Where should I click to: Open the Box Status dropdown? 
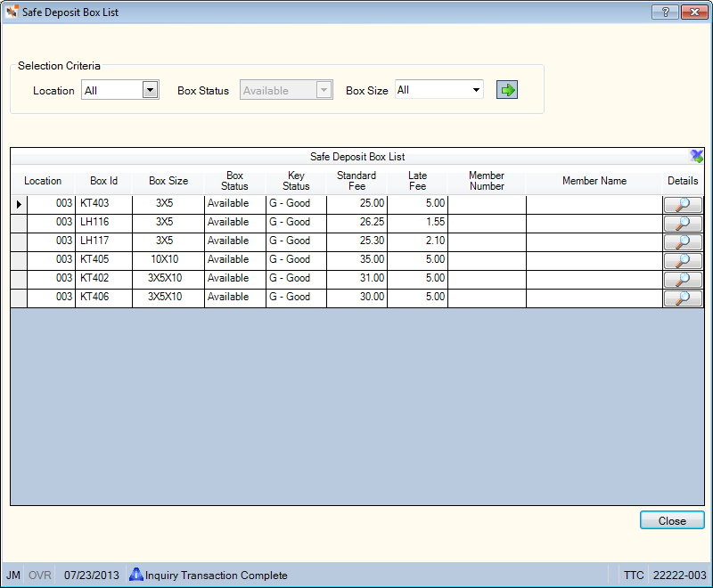pyautogui.click(x=324, y=90)
